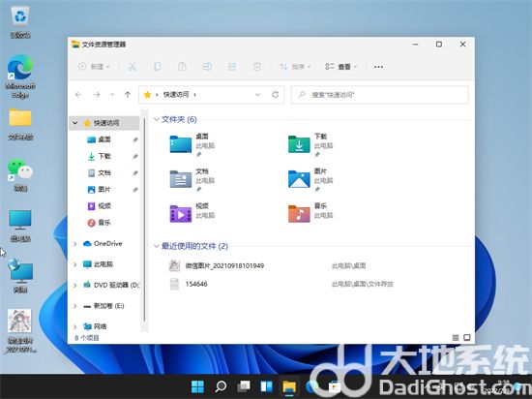Click 快速访问 in the address bar path
The height and width of the screenshot is (399, 532).
point(176,95)
